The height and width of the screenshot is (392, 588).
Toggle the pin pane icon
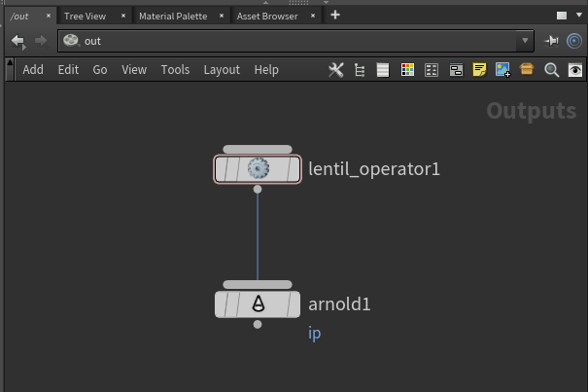(551, 41)
